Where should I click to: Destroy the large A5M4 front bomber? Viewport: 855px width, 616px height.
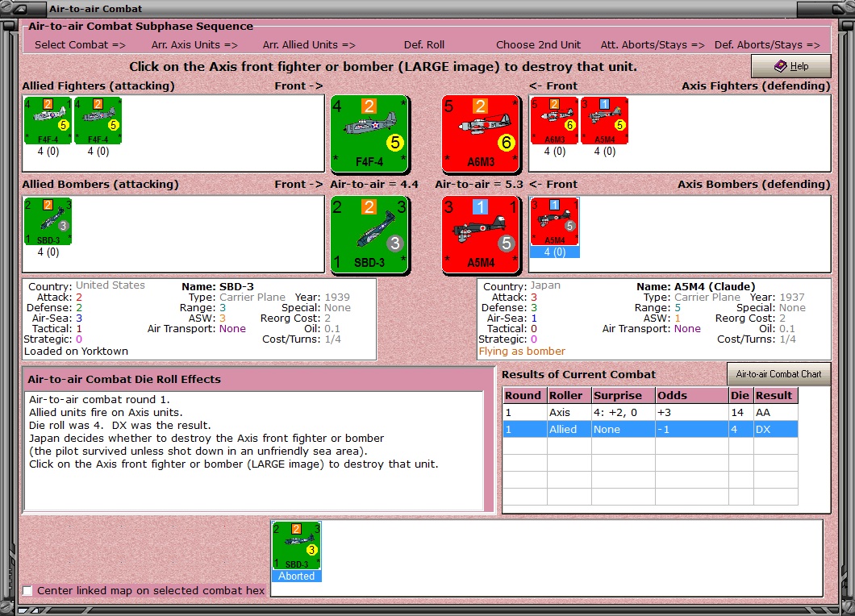coord(481,235)
